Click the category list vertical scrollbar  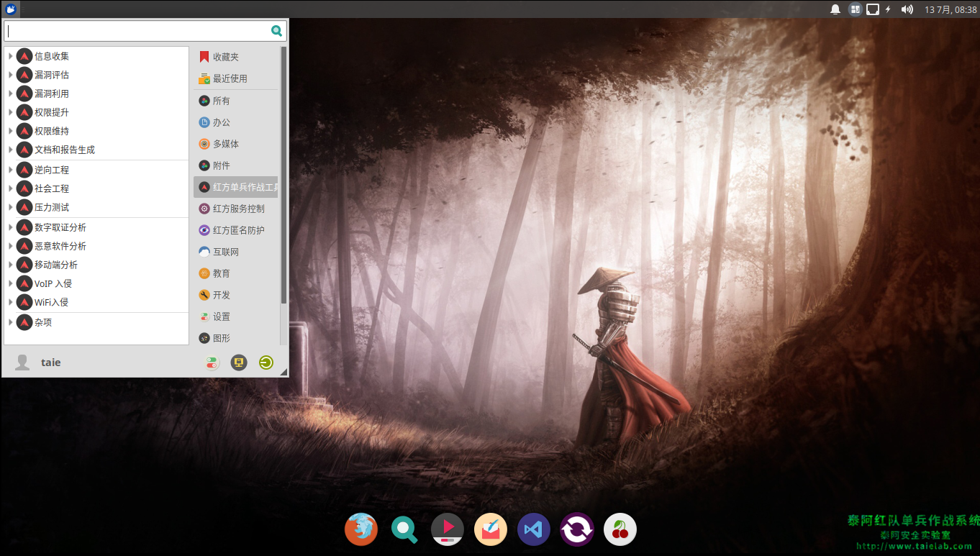[283, 175]
